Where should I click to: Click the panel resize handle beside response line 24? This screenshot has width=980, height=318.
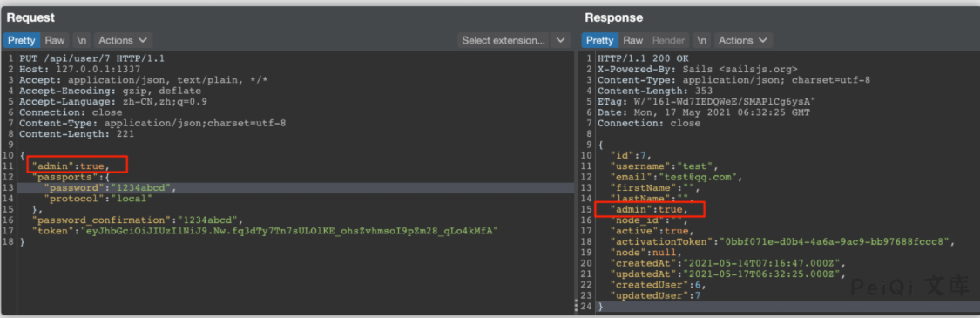point(577,306)
